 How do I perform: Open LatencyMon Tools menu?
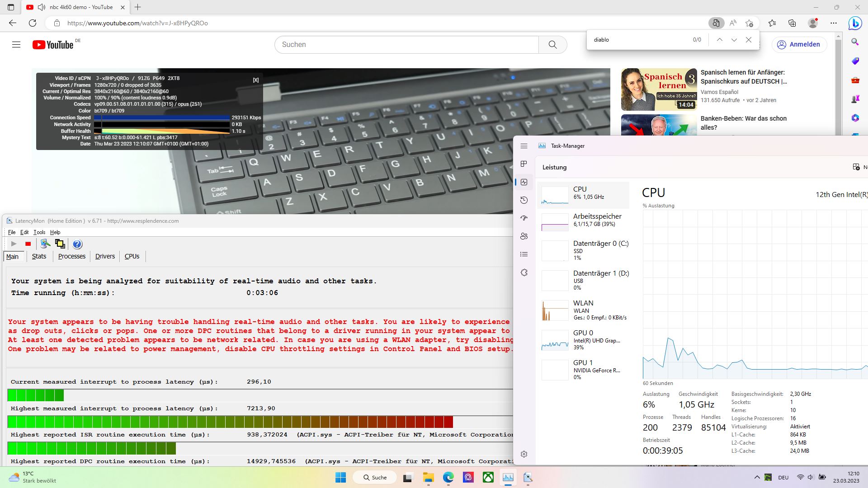39,232
